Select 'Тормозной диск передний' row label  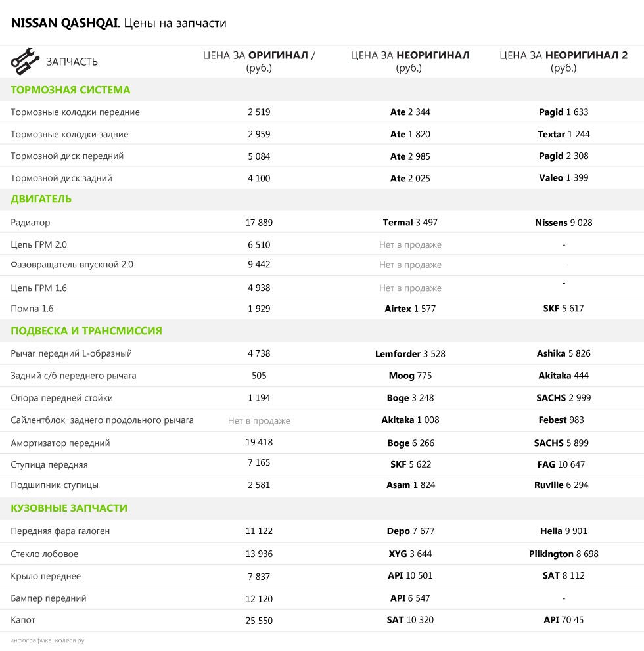coord(67,156)
